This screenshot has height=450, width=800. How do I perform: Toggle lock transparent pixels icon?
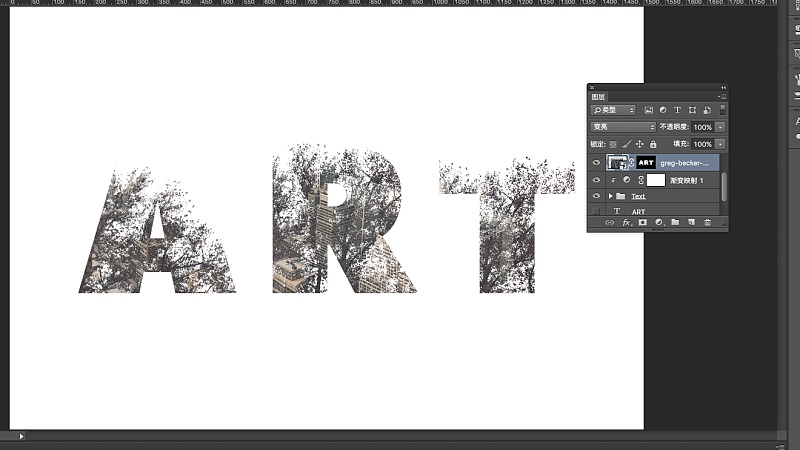coord(613,144)
